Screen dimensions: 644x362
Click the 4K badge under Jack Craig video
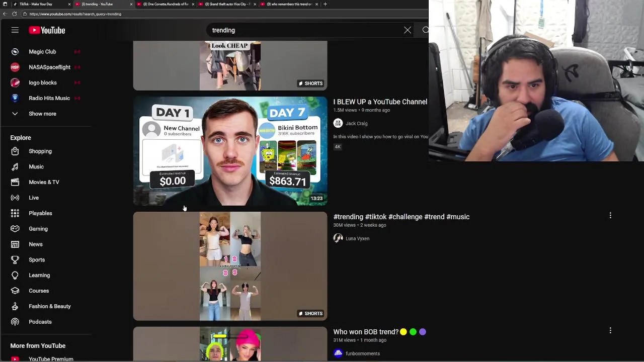[338, 147]
